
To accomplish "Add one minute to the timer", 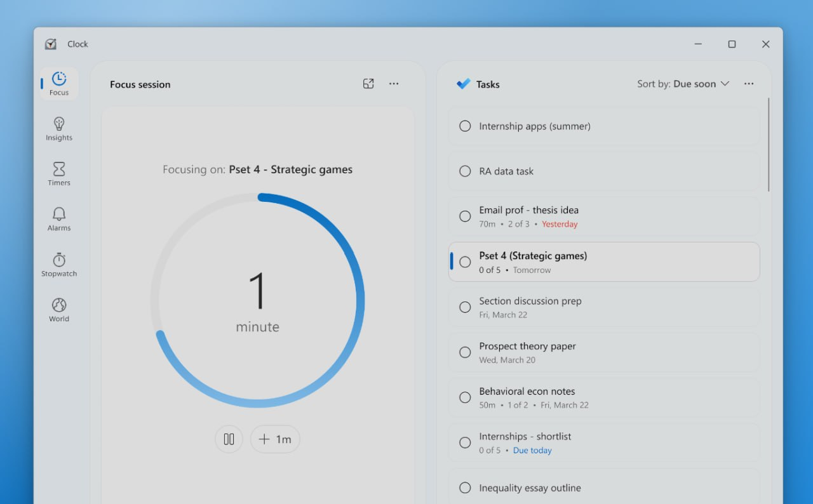I will 274,439.
